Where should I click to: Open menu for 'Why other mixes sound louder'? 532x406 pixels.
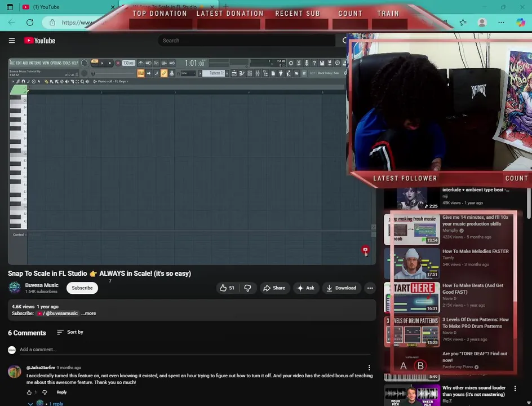point(515,389)
